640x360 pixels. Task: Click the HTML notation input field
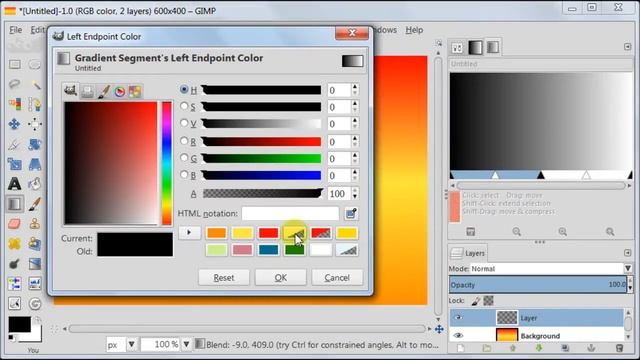point(290,213)
